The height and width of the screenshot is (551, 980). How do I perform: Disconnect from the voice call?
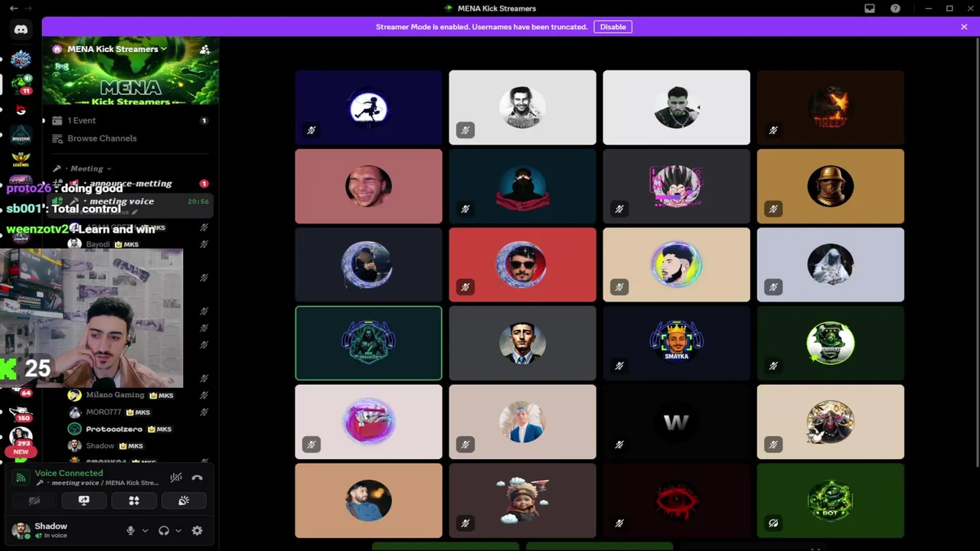coord(198,478)
